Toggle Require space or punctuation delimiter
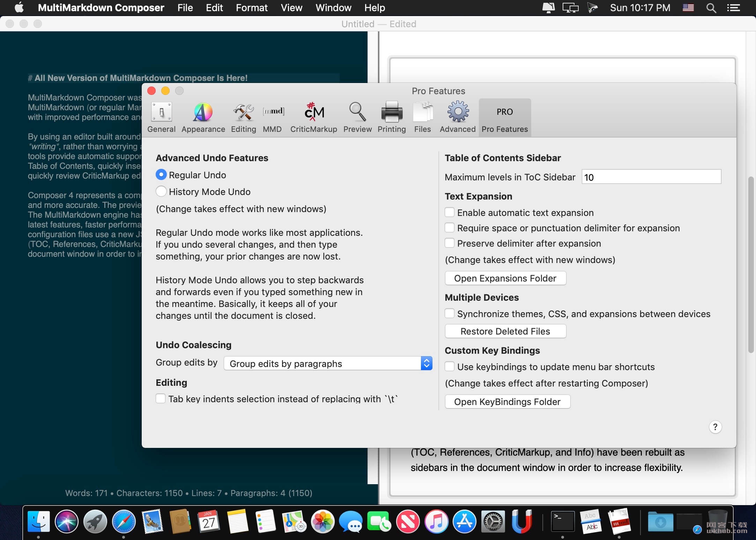This screenshot has width=756, height=540. (x=450, y=228)
